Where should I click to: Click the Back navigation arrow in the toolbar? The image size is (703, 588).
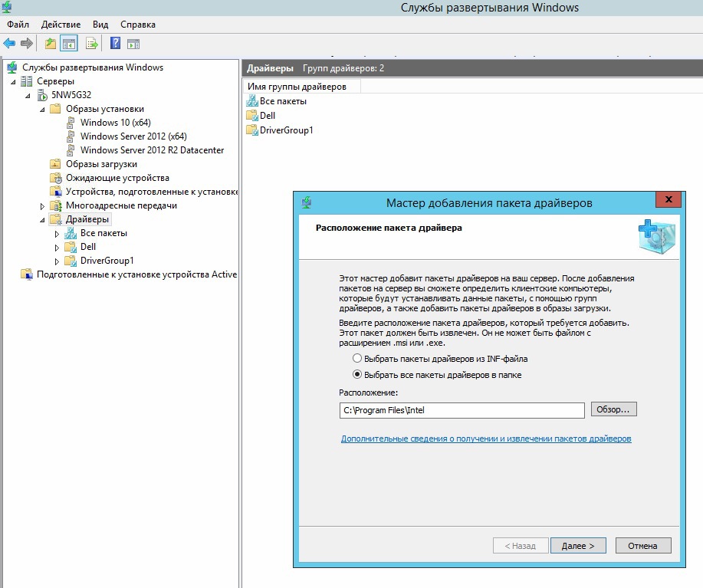tap(11, 43)
